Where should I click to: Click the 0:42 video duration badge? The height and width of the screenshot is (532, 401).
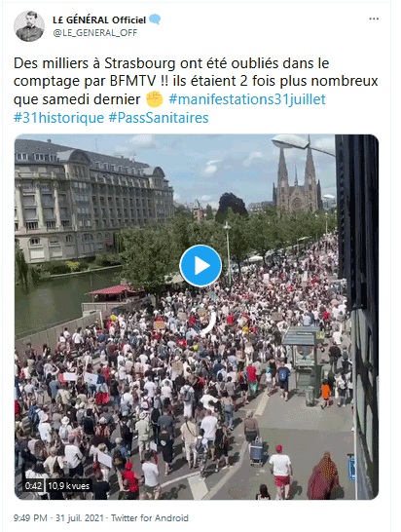point(33,486)
